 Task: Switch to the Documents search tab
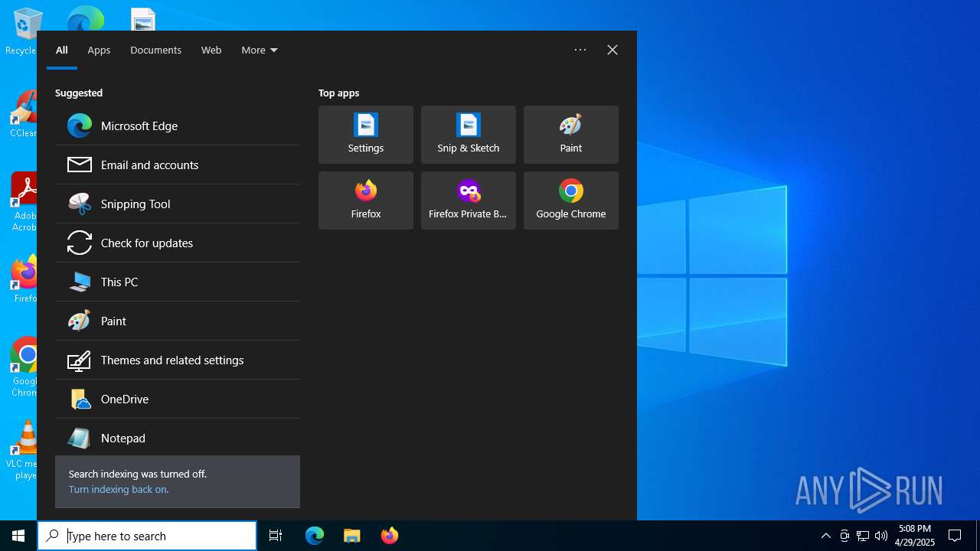tap(155, 50)
